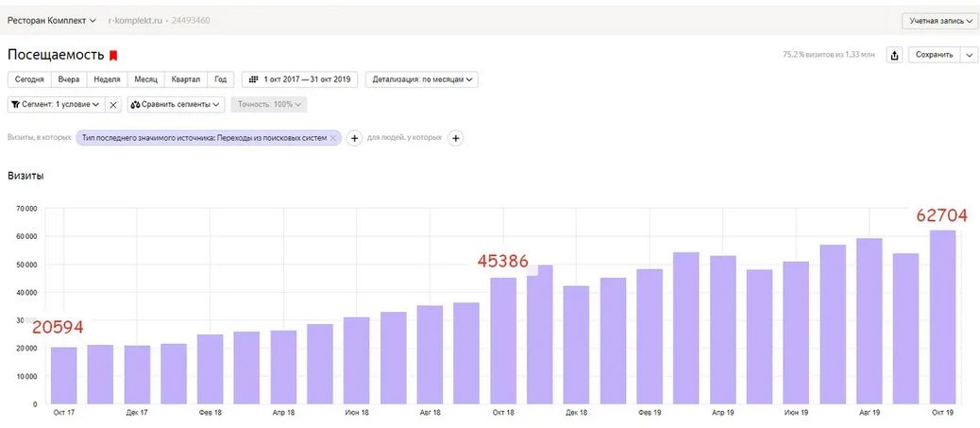The height and width of the screenshot is (428, 980).
Task: Click the Апр 18 bar in chart
Action: pos(283,368)
